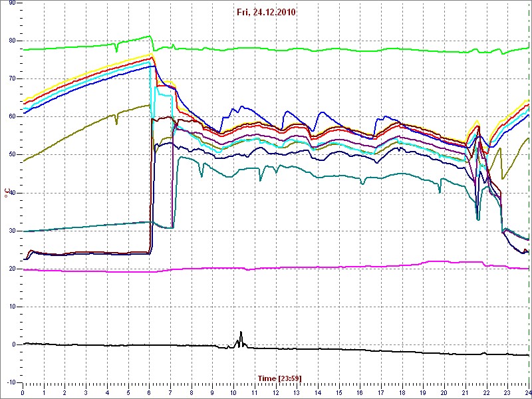This screenshot has width=532, height=399.
Task: Select hour 4 label on the time axis
Action: tap(107, 392)
